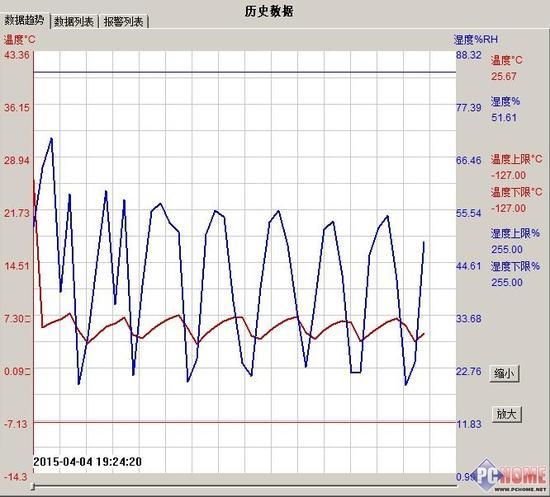Click the 温度上限°C label
550x497 pixels.
point(516,159)
